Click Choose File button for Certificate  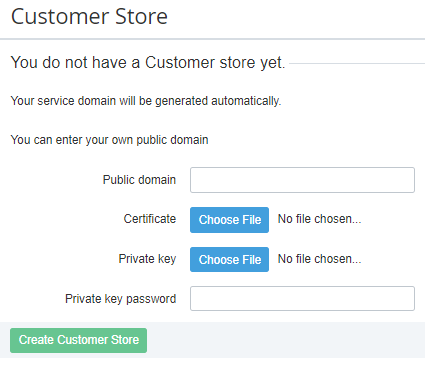pos(229,220)
